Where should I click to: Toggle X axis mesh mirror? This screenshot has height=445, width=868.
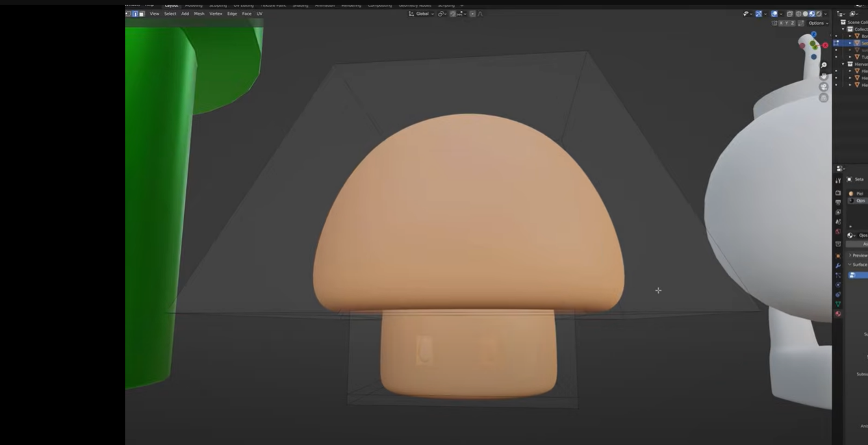(x=781, y=23)
